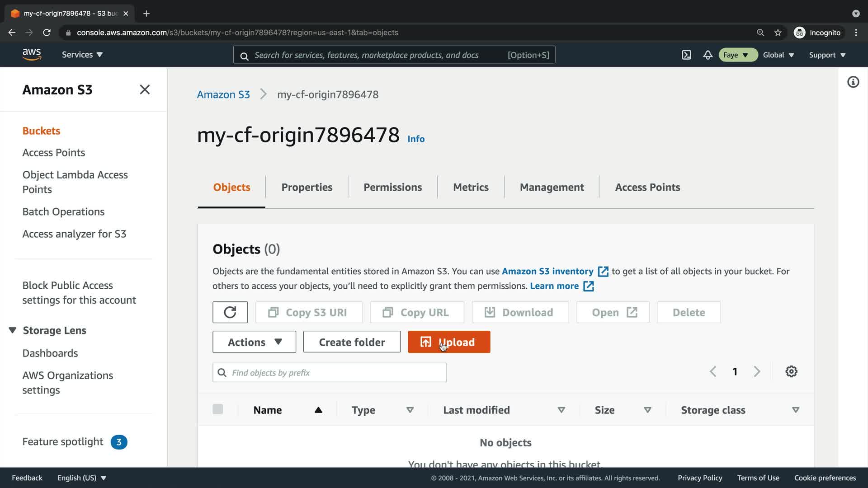Click the AWS logo home icon
868x488 pixels.
pyautogui.click(x=32, y=55)
